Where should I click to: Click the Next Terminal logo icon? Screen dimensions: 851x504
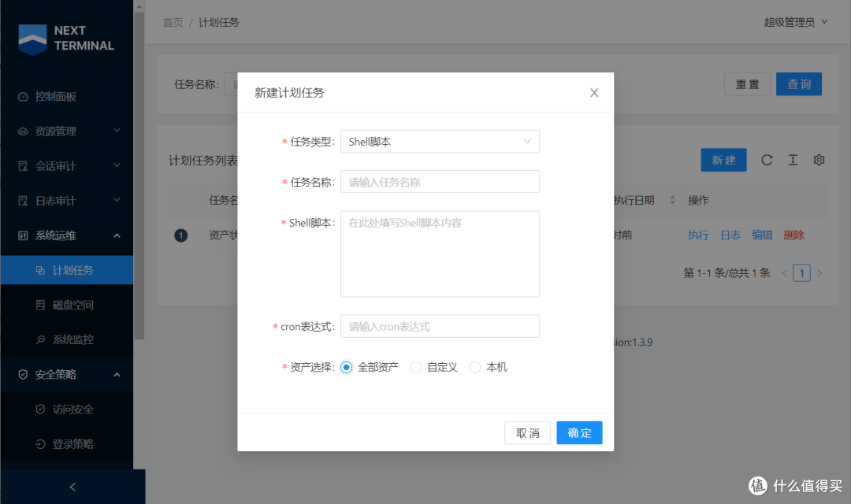(x=32, y=39)
